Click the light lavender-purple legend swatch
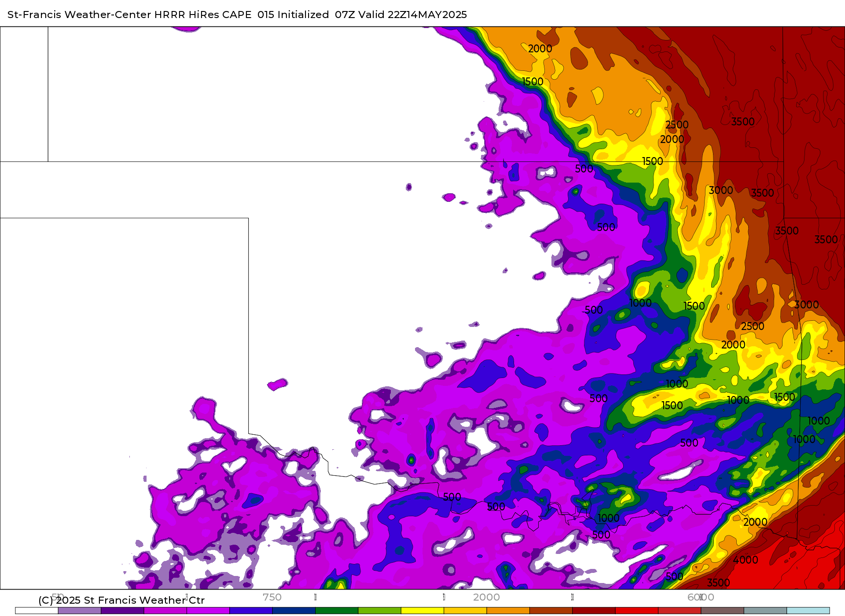The height and width of the screenshot is (616, 845). pos(79,611)
